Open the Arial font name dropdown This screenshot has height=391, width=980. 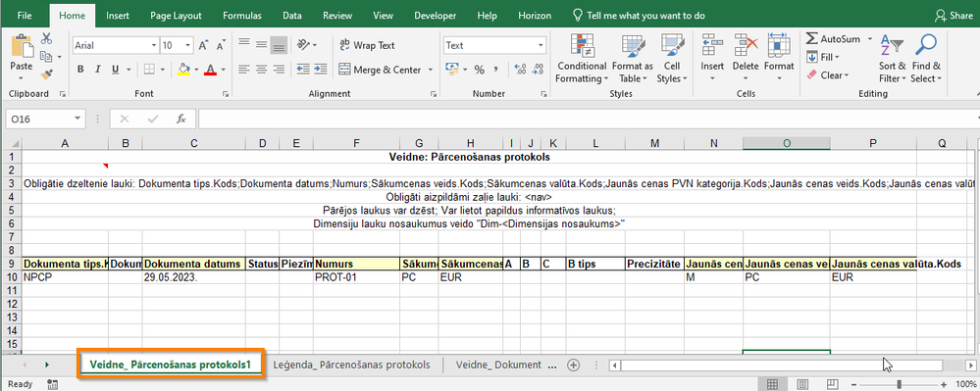pos(154,46)
